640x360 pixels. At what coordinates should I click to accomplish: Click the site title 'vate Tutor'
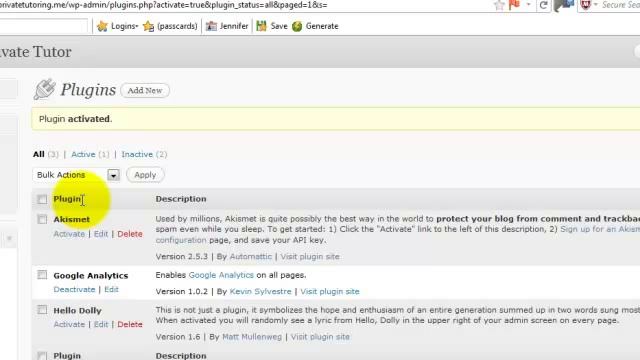36,52
